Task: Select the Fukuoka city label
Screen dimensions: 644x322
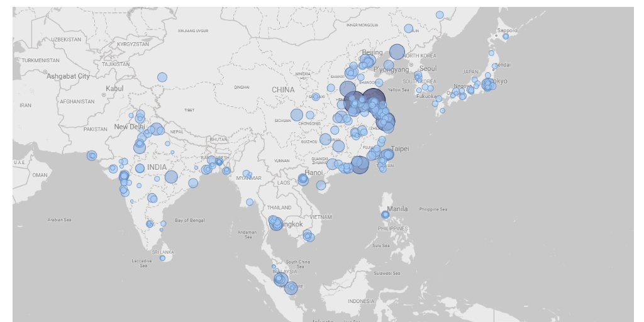Action: pyautogui.click(x=426, y=96)
